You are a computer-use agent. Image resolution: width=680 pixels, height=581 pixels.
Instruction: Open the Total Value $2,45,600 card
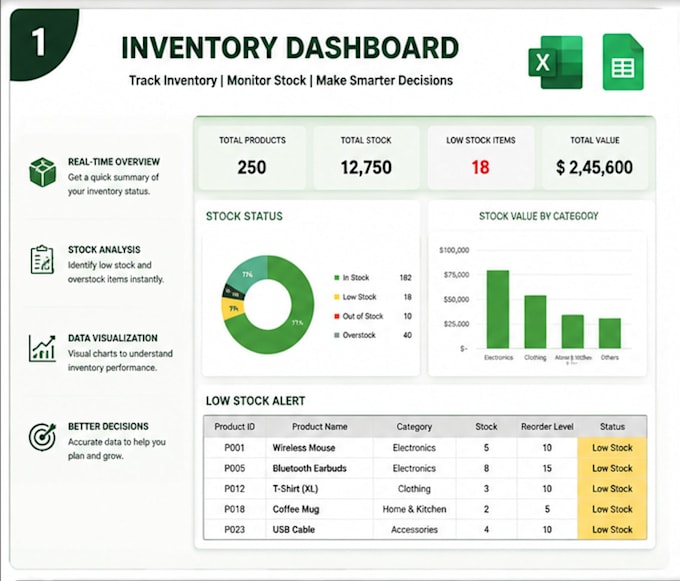click(x=595, y=157)
